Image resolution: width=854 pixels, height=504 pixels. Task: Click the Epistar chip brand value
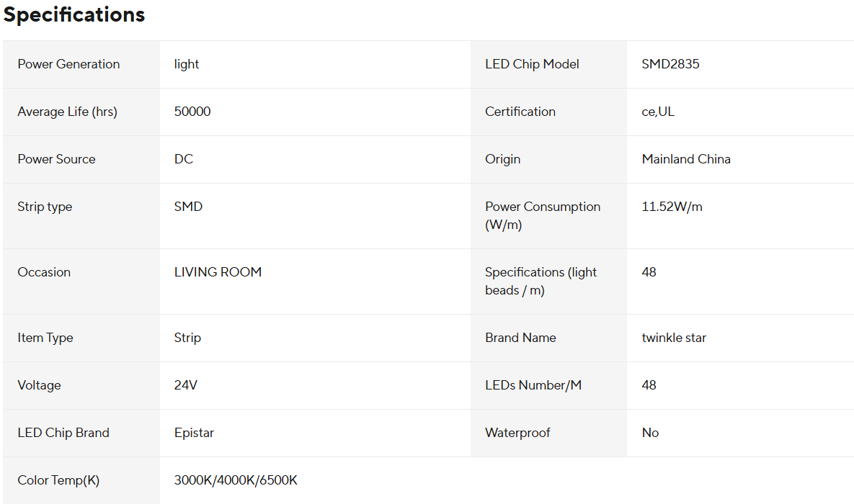pyautogui.click(x=194, y=433)
